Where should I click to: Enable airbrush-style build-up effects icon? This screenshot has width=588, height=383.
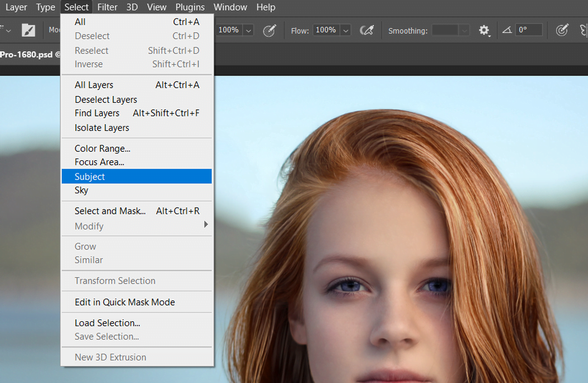(x=367, y=29)
